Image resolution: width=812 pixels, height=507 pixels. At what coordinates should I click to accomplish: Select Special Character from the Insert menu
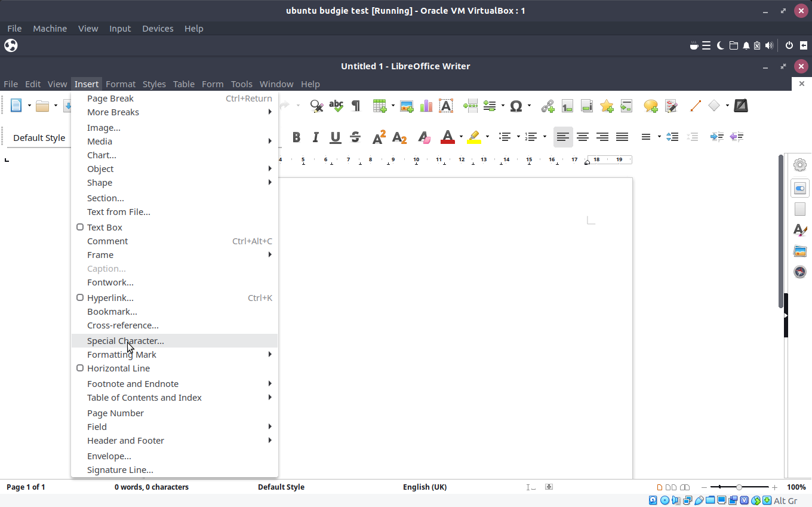pyautogui.click(x=125, y=340)
